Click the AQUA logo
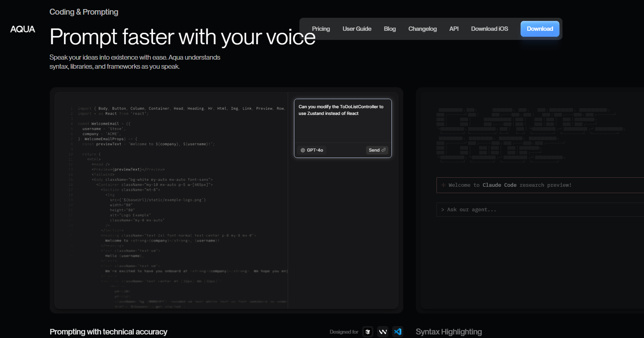 tap(22, 29)
